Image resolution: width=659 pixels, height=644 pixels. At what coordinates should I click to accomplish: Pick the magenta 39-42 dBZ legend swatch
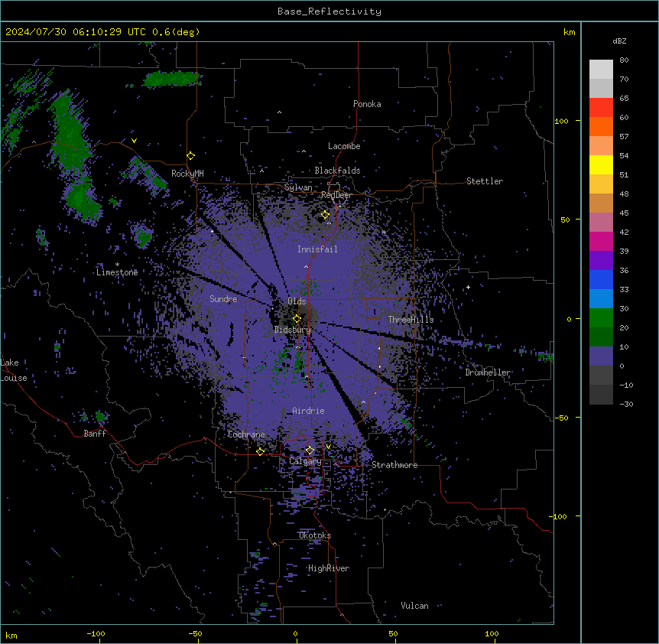click(601, 242)
